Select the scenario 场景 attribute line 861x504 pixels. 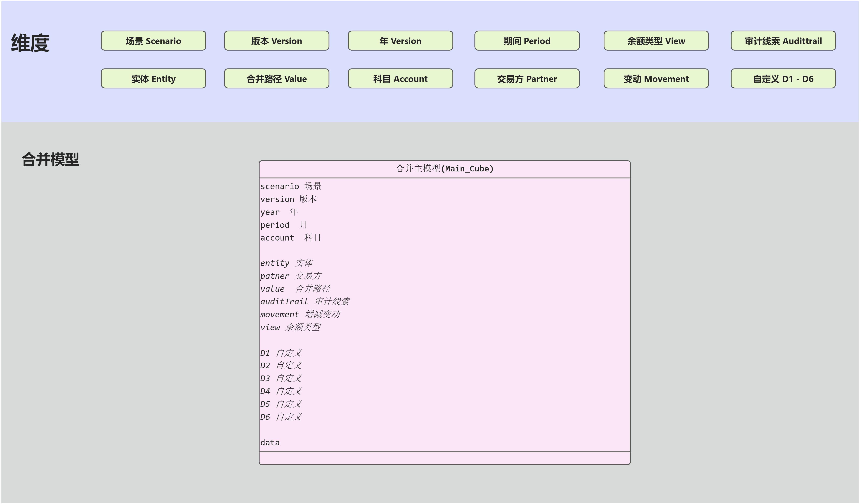point(291,187)
